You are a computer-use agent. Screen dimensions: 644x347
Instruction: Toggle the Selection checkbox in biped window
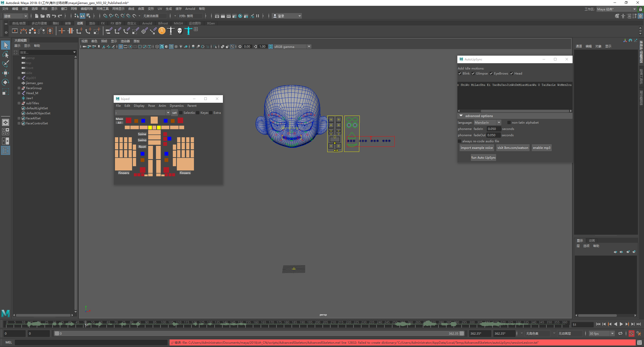pyautogui.click(x=181, y=113)
